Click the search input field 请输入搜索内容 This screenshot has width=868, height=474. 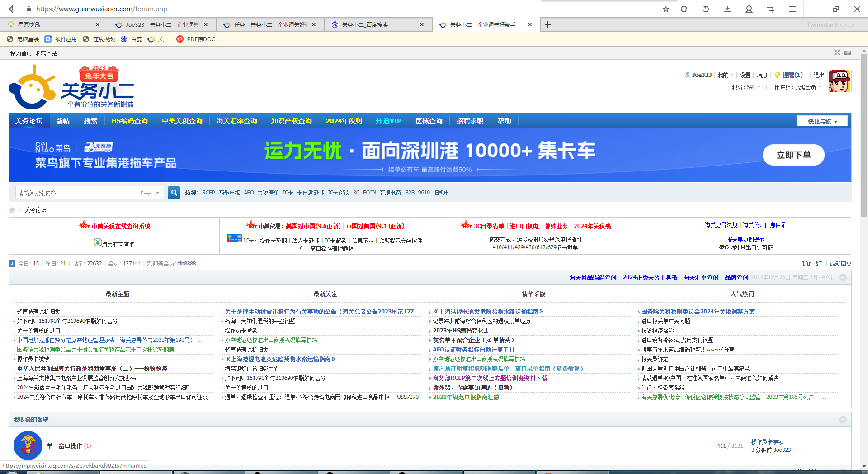coord(76,193)
